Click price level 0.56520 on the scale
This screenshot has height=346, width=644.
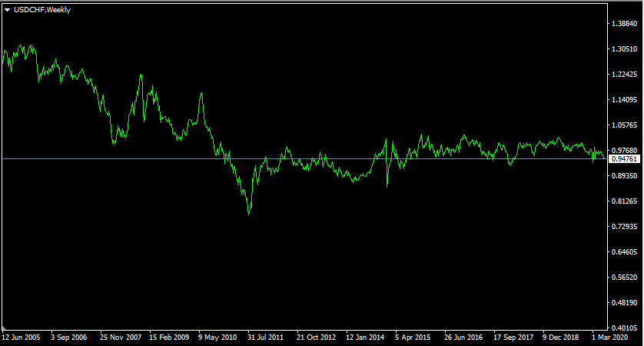pos(624,278)
